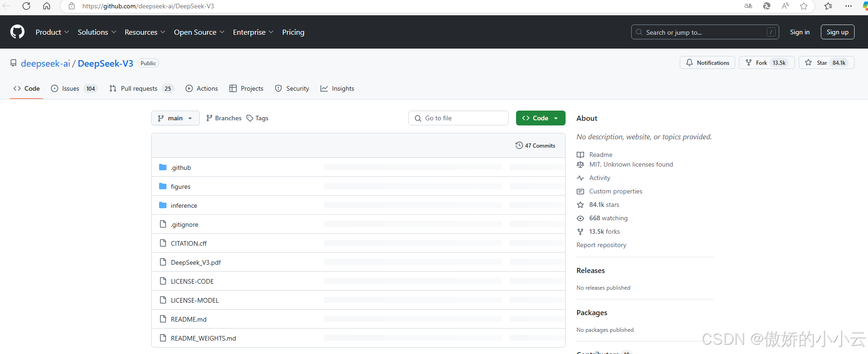Click the license scale icon
The image size is (868, 354).
tap(580, 164)
